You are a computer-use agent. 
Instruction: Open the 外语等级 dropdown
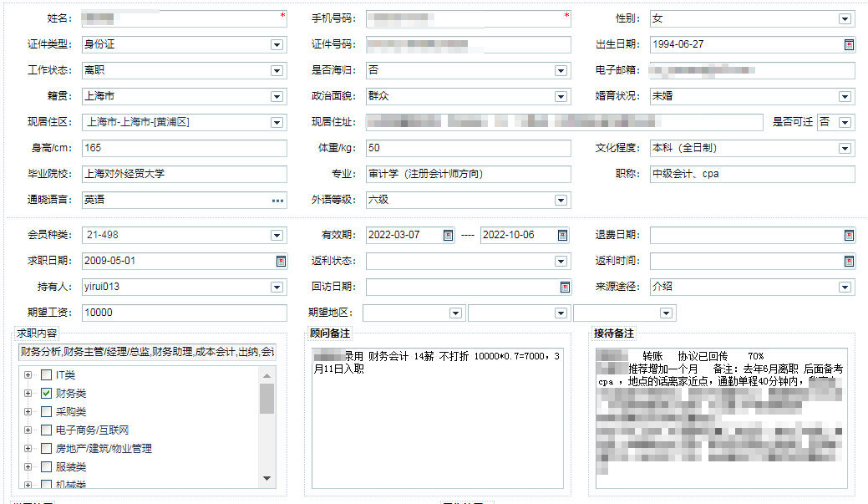(x=561, y=201)
